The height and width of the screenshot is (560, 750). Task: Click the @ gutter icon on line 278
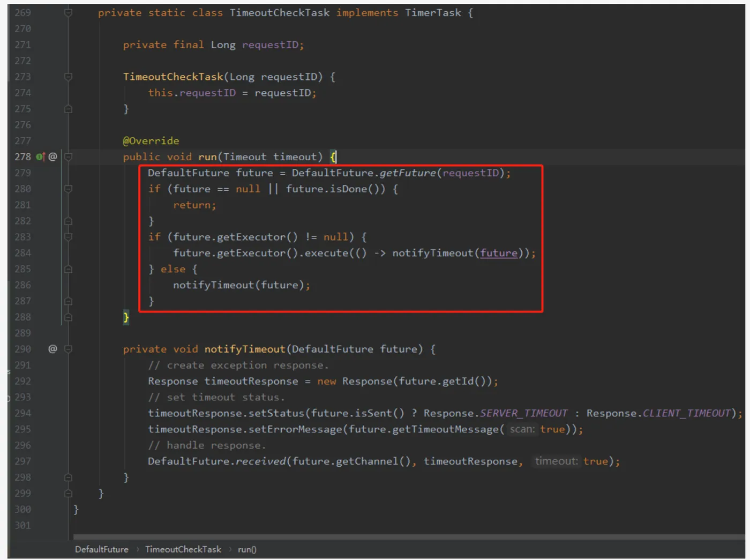point(52,156)
